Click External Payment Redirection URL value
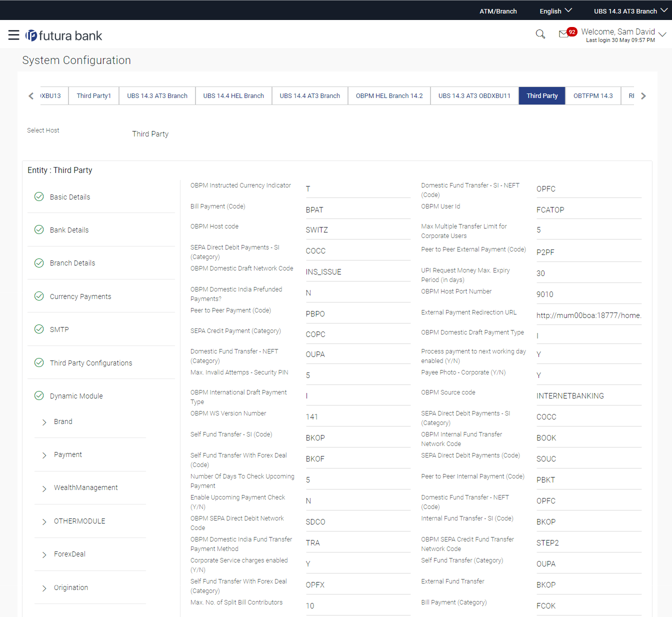Image resolution: width=672 pixels, height=617 pixels. tap(589, 315)
